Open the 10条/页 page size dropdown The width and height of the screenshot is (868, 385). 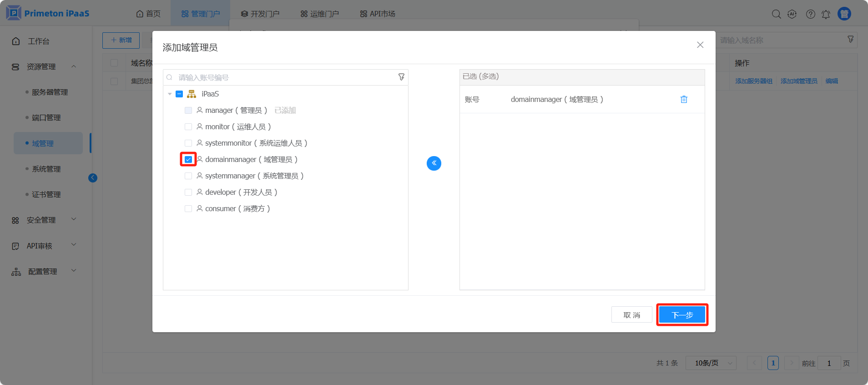[x=711, y=363]
